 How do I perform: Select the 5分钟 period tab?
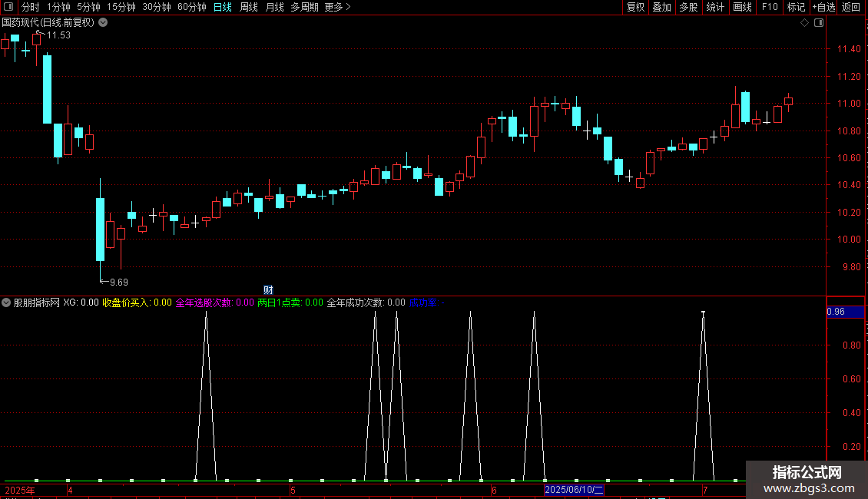tap(88, 7)
